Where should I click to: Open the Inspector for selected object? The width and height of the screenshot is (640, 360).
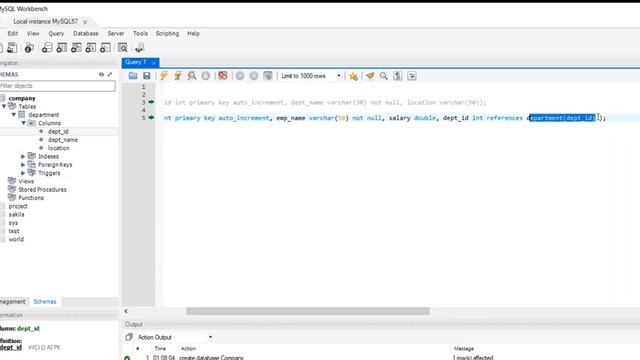[x=29, y=48]
